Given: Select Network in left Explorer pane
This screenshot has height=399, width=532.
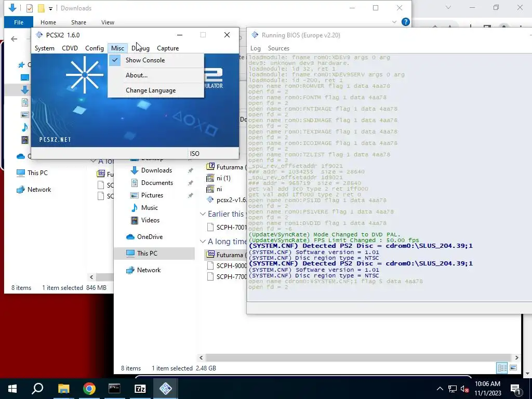Looking at the screenshot, I should coord(39,189).
